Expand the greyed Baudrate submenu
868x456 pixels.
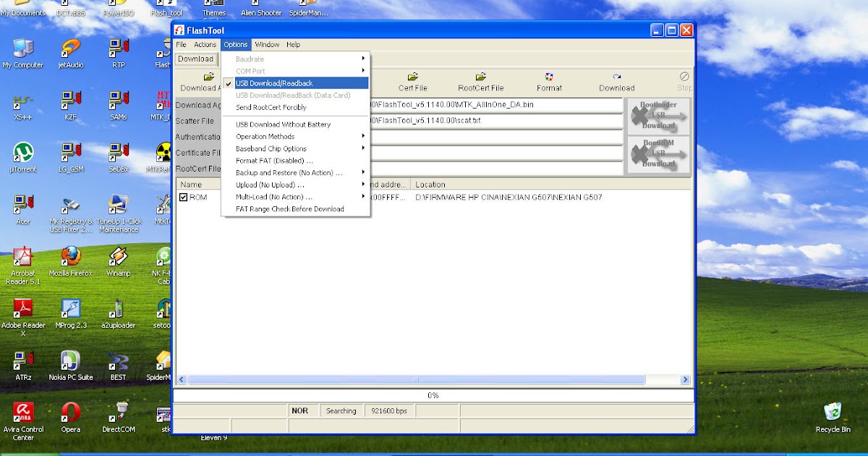295,59
